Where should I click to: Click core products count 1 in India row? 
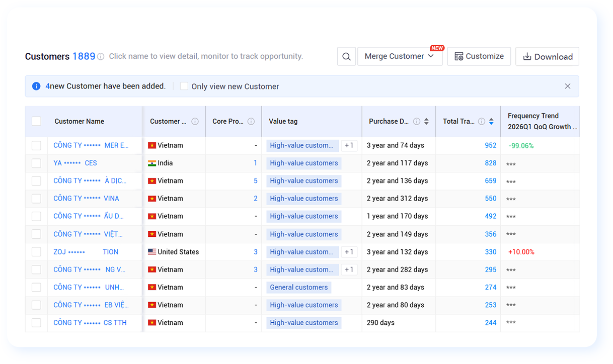point(256,163)
